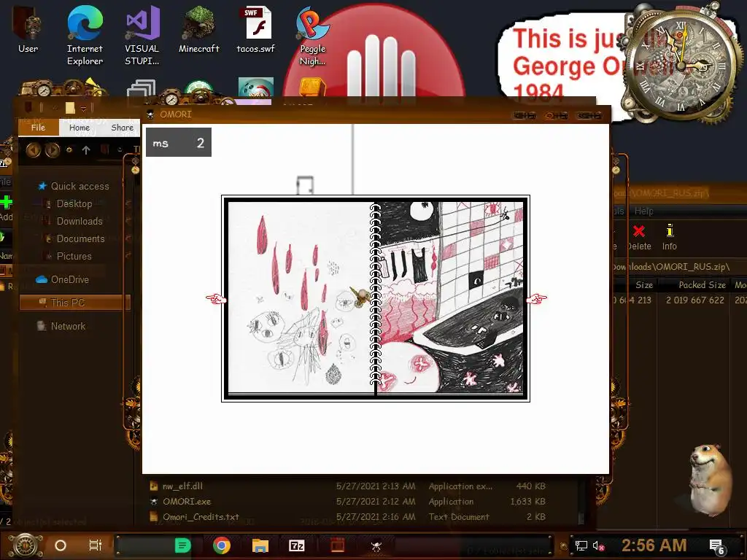
Task: Open the Home ribbon tab in Explorer
Action: 79,127
